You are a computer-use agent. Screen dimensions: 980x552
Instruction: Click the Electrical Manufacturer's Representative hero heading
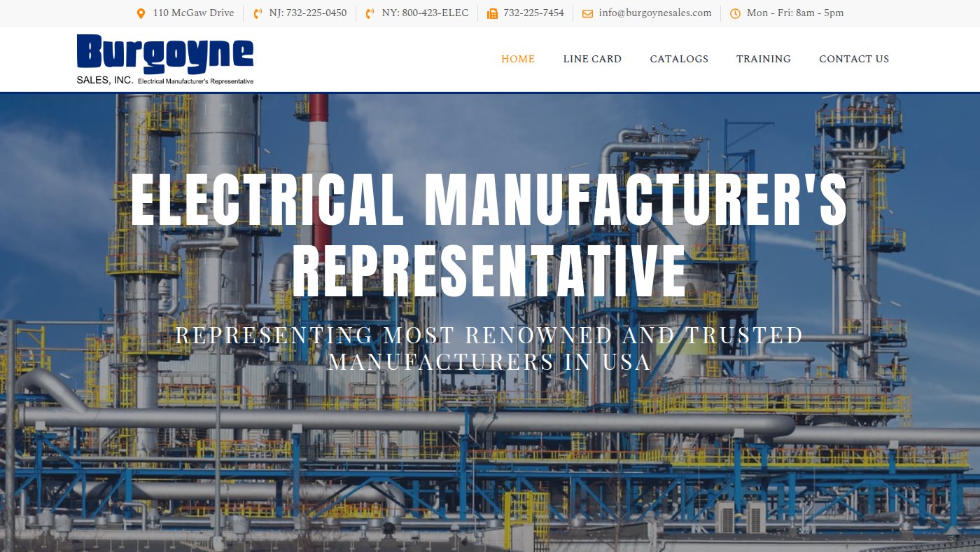point(489,234)
